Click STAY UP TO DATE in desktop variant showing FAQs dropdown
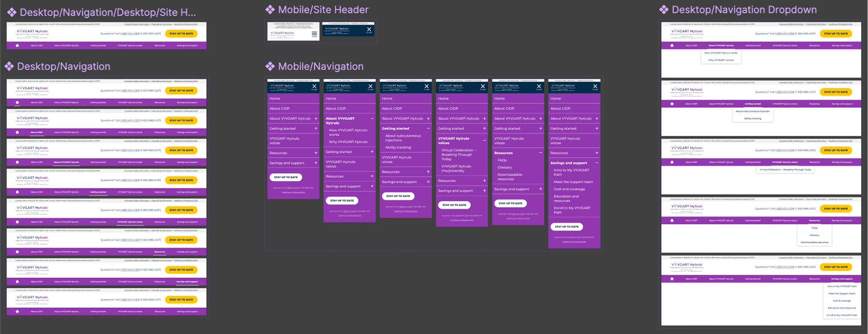 click(x=836, y=209)
